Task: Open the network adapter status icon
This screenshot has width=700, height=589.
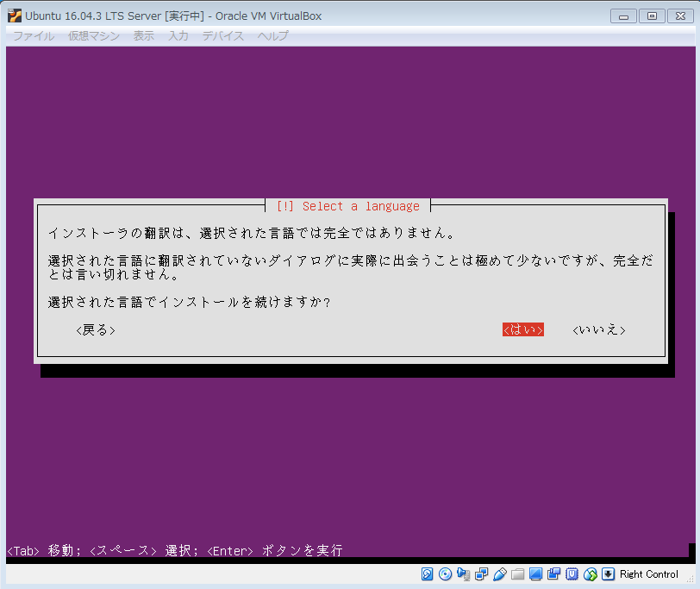Action: tap(481, 574)
